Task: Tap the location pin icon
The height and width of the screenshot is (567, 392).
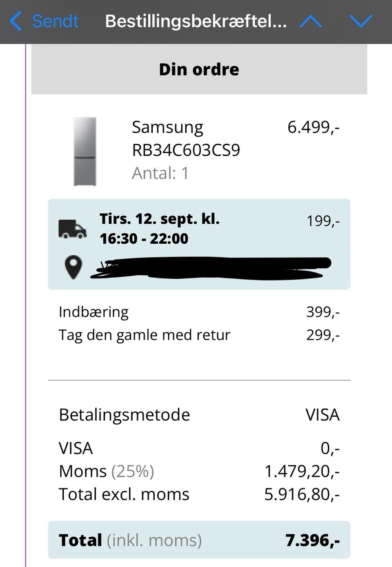Action: [73, 267]
